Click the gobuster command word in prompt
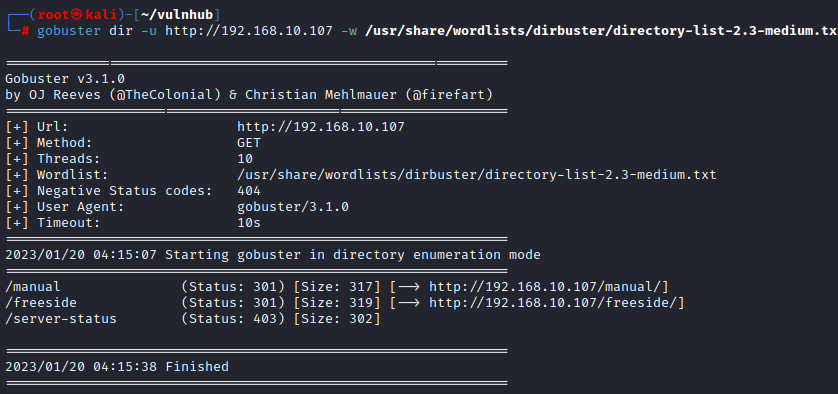This screenshot has width=838, height=394. point(68,30)
